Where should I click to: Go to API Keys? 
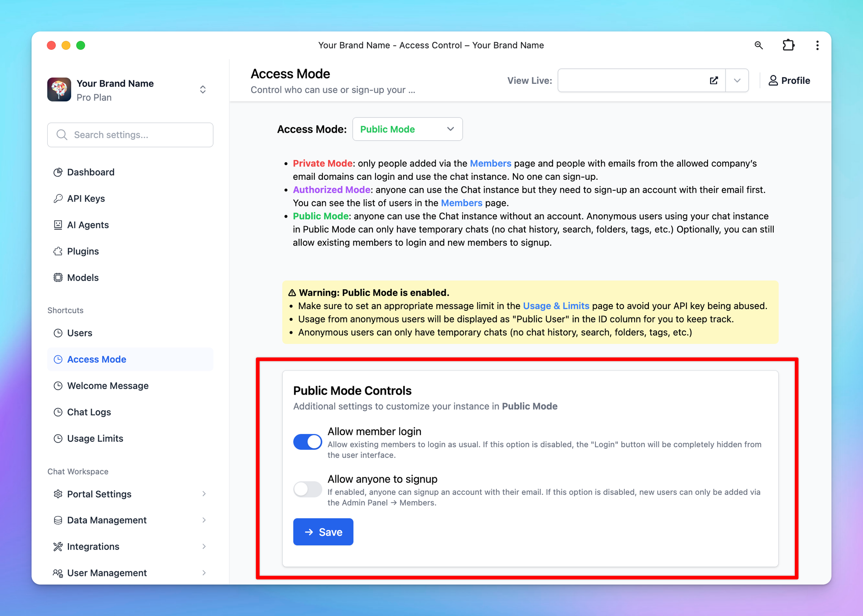point(130,198)
